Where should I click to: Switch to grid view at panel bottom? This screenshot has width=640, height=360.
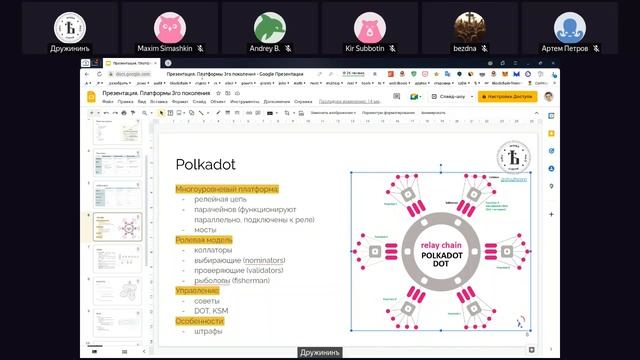pos(124,351)
